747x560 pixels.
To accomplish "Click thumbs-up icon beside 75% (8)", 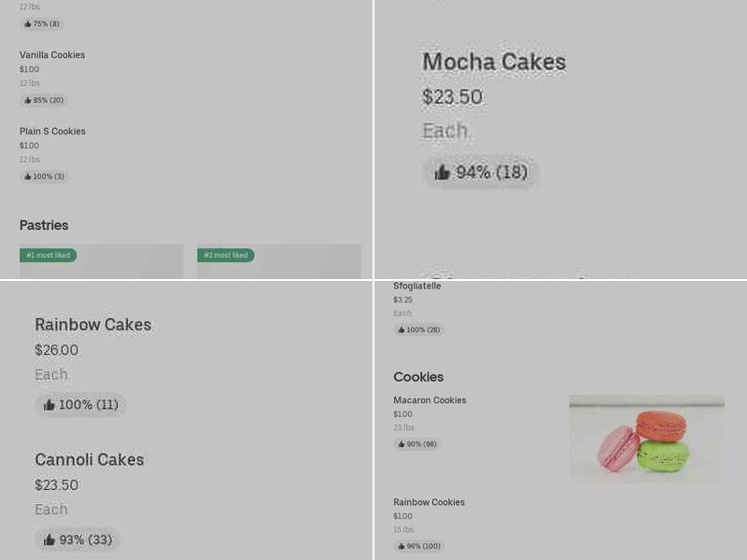I will tap(28, 24).
